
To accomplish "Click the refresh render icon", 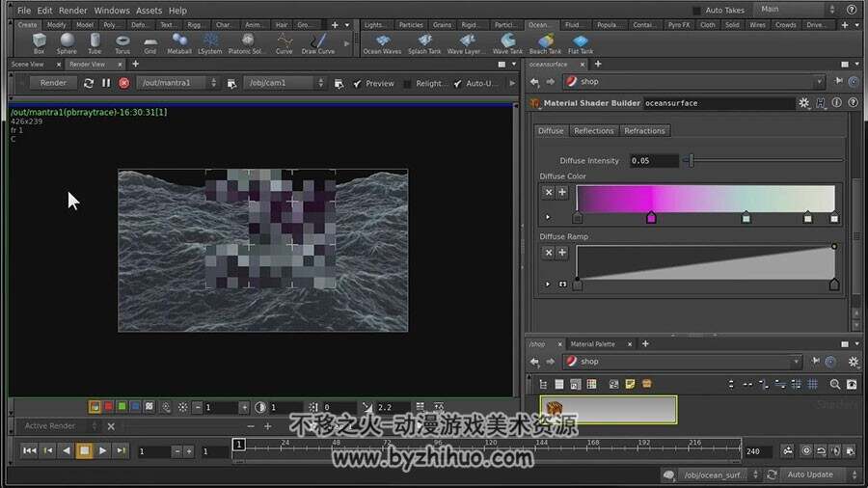I will 89,83.
